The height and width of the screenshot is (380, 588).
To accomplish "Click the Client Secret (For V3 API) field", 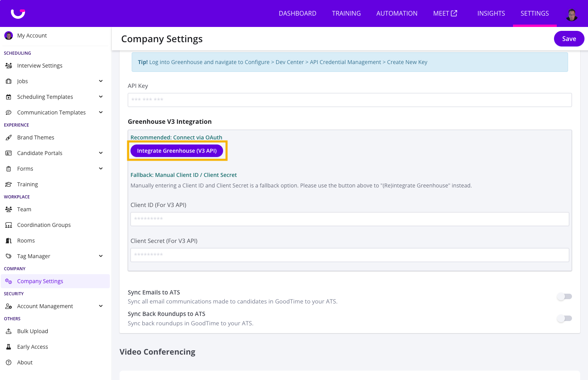I will (350, 255).
